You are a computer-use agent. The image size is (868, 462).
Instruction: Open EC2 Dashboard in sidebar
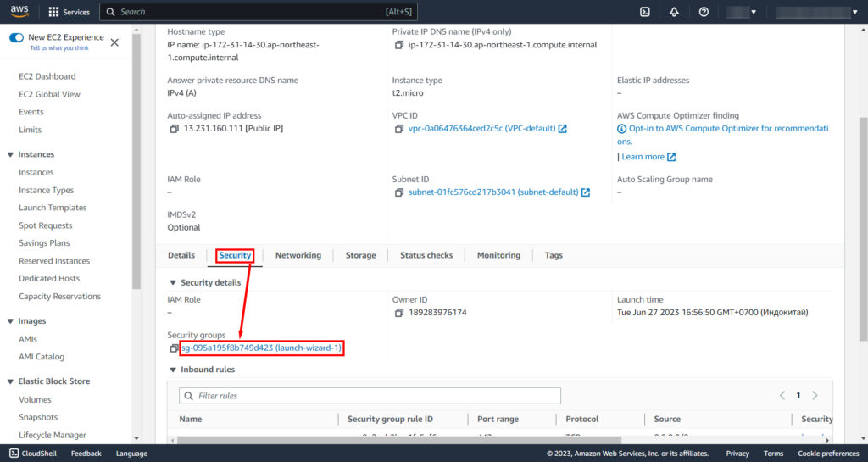pos(47,76)
